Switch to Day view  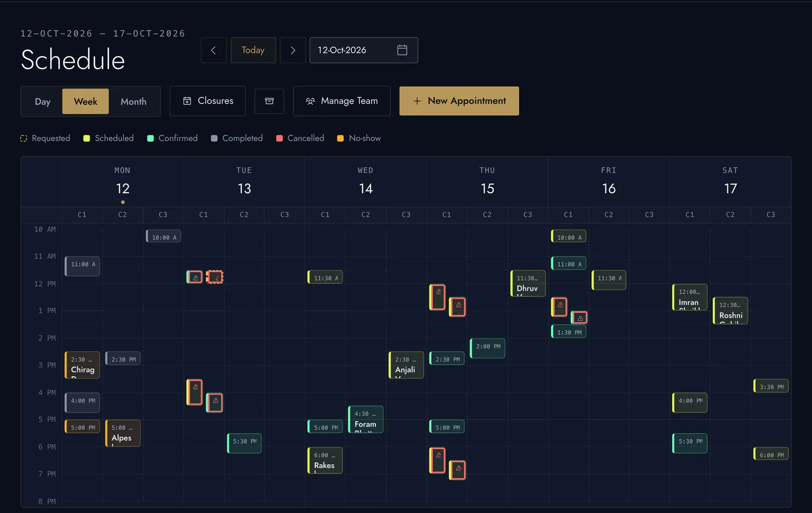43,101
